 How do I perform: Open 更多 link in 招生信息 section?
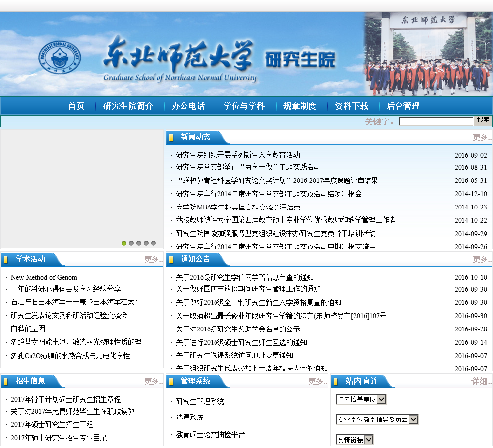[x=153, y=381]
